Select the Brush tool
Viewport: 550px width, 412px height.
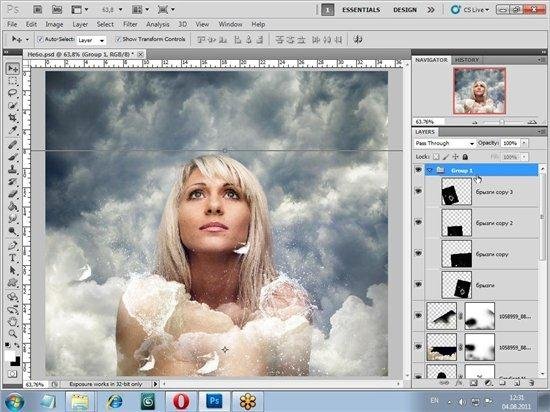(x=13, y=157)
